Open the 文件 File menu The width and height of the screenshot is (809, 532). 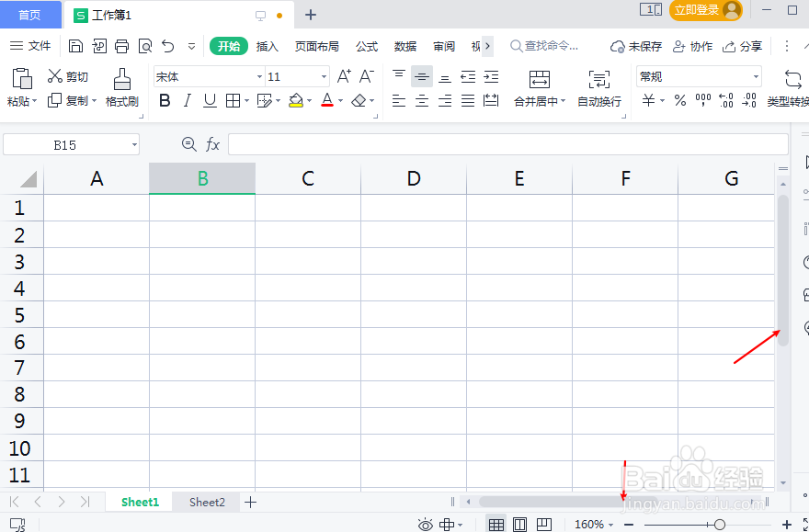[x=30, y=46]
